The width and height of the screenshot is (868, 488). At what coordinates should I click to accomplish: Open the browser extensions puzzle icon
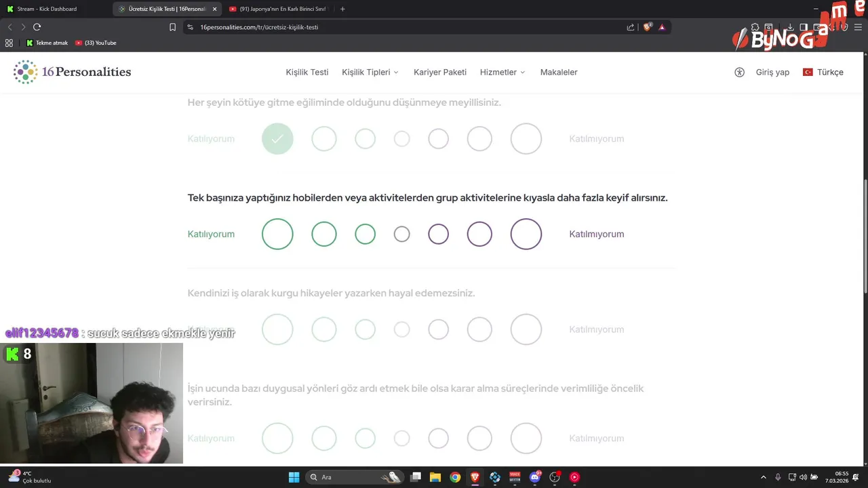tap(755, 27)
